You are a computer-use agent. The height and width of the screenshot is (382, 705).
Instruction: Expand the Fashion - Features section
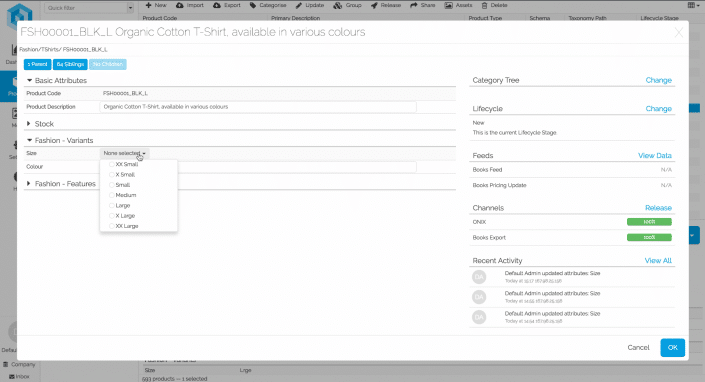point(29,184)
